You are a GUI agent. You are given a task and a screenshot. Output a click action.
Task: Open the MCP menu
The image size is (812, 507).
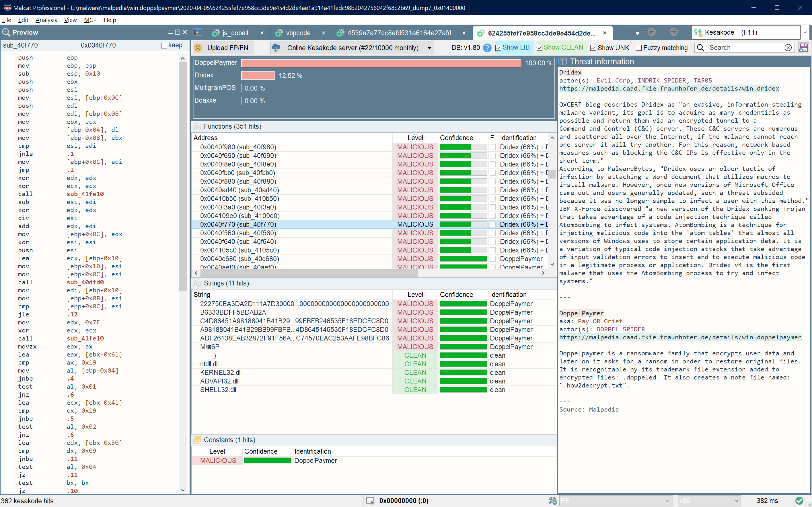(x=90, y=20)
